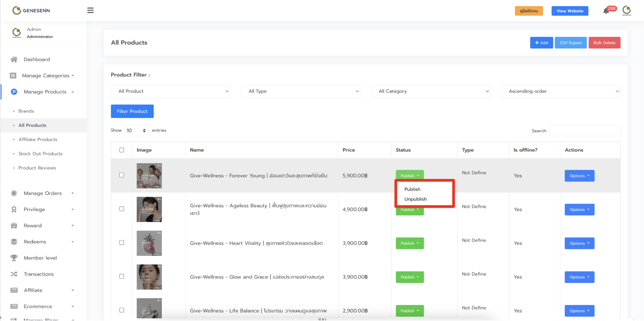Open the All Category filter dropdown
Screen dimensions: 644x321
point(431,91)
